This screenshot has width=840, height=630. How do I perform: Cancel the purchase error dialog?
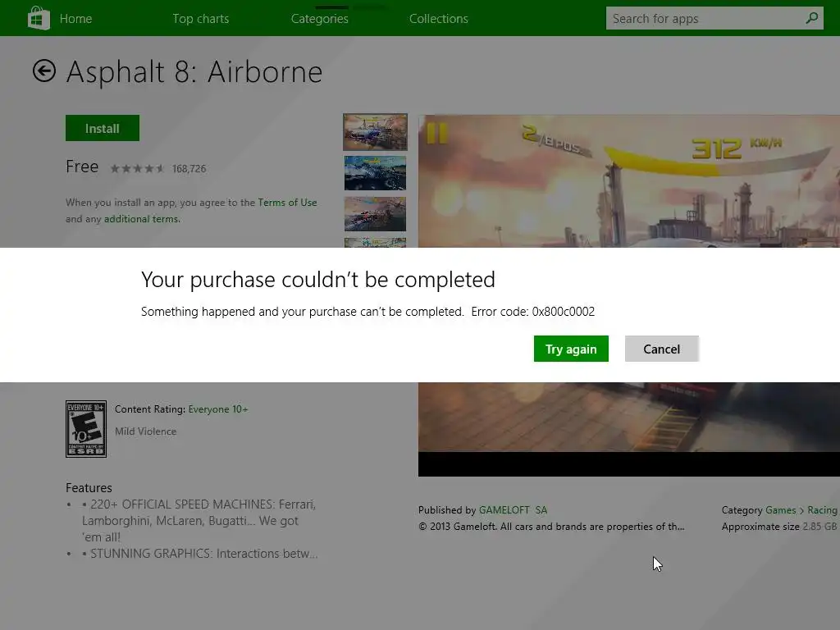662,349
